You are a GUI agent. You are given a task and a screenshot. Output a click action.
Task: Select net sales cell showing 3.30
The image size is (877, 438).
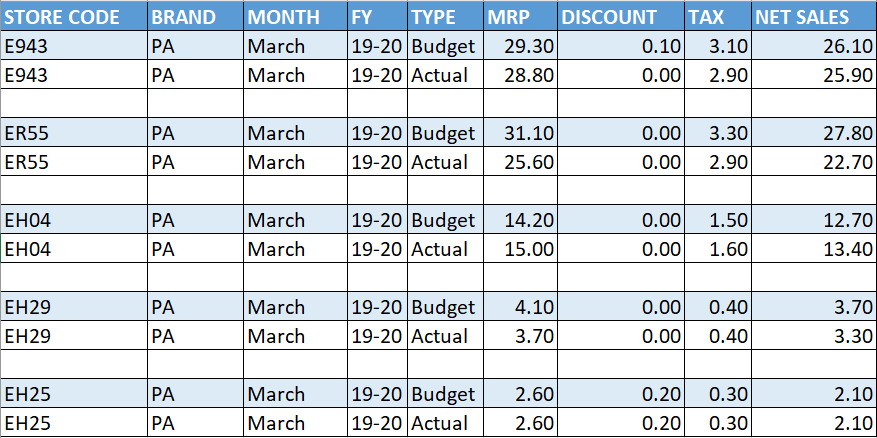(814, 336)
